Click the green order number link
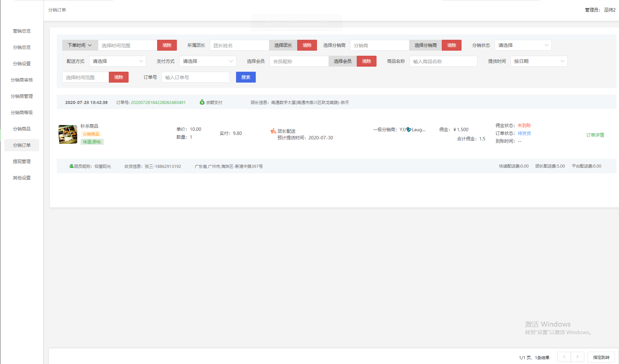The width and height of the screenshot is (619, 364). [158, 102]
